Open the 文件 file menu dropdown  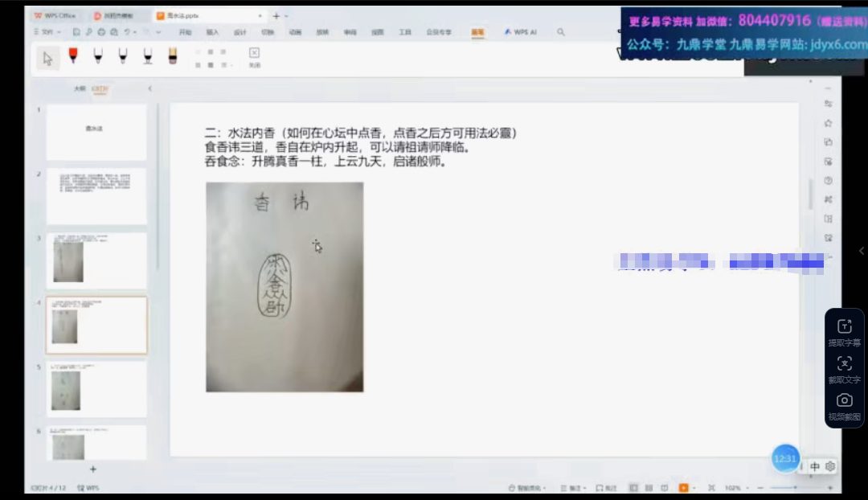click(x=48, y=32)
